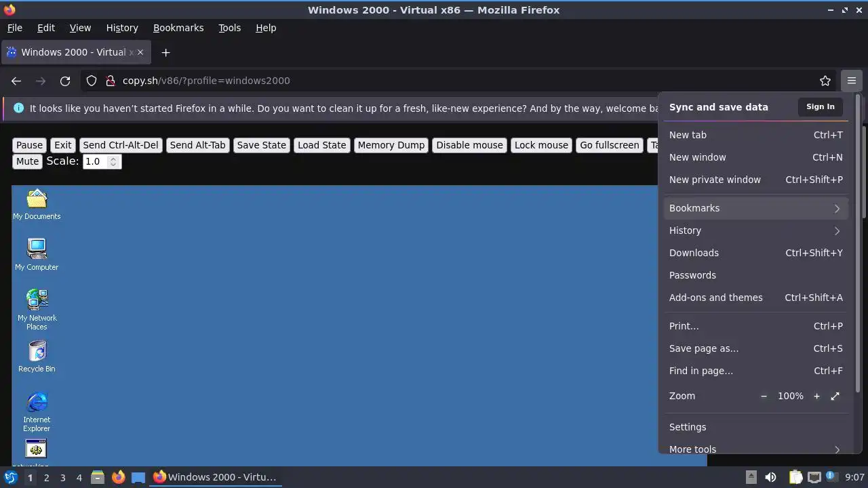
Task: Choose Print... from the menu
Action: [755, 326]
